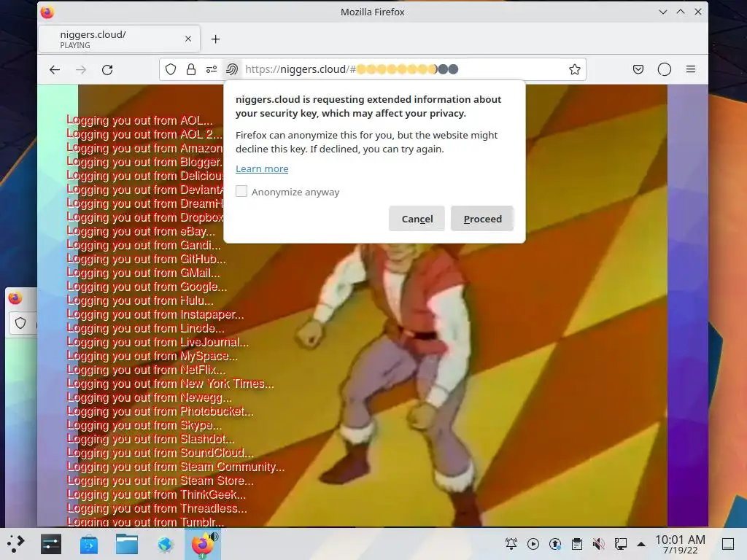
Task: Launch the system settings taskbar icon
Action: coord(51,544)
